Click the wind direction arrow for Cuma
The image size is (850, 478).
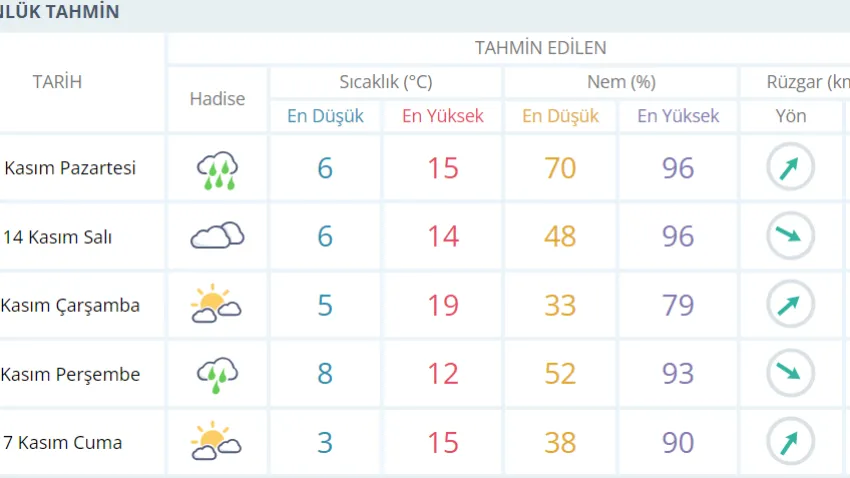click(790, 442)
